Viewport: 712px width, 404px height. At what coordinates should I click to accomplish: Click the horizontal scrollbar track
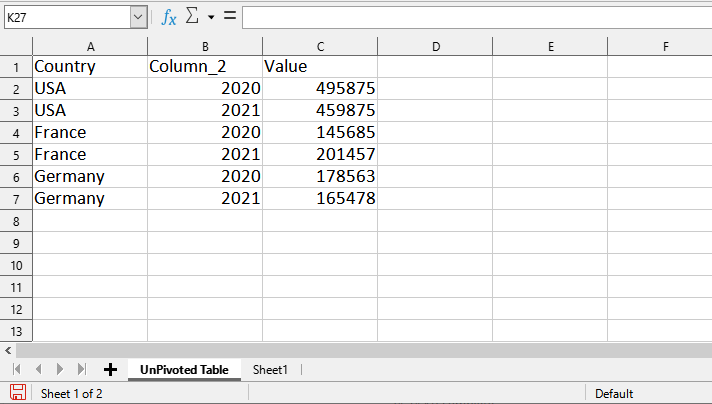click(x=363, y=350)
